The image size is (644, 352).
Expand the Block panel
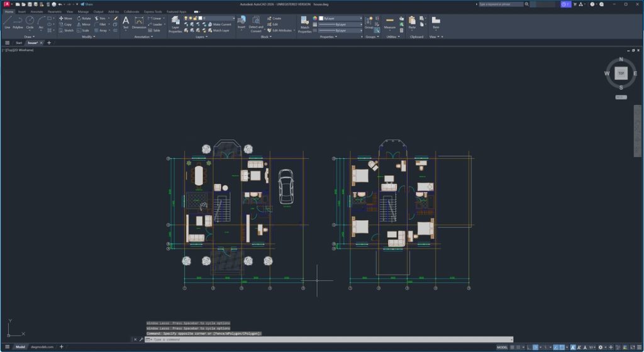(x=266, y=36)
